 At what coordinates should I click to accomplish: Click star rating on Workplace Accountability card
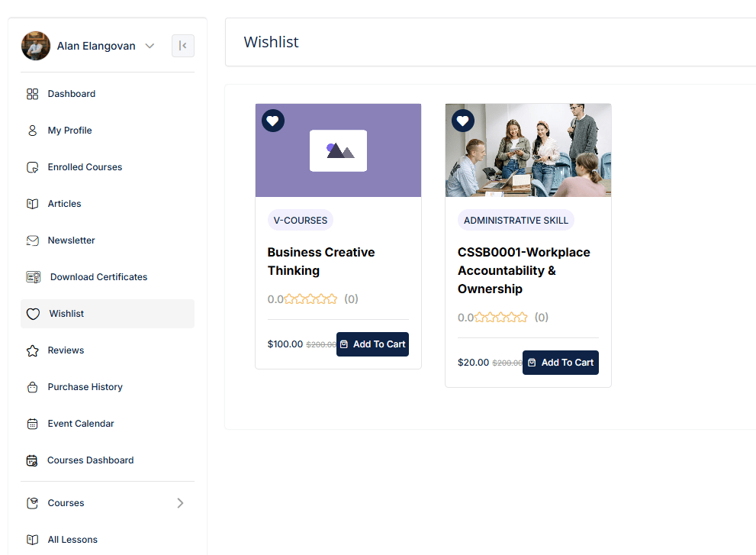[x=501, y=318]
